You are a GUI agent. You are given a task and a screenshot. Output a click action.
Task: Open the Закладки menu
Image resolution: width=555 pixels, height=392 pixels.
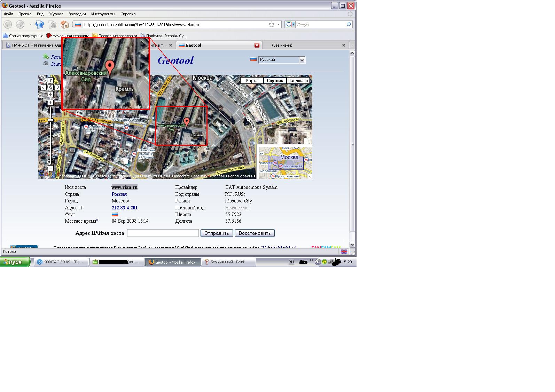[x=77, y=14]
